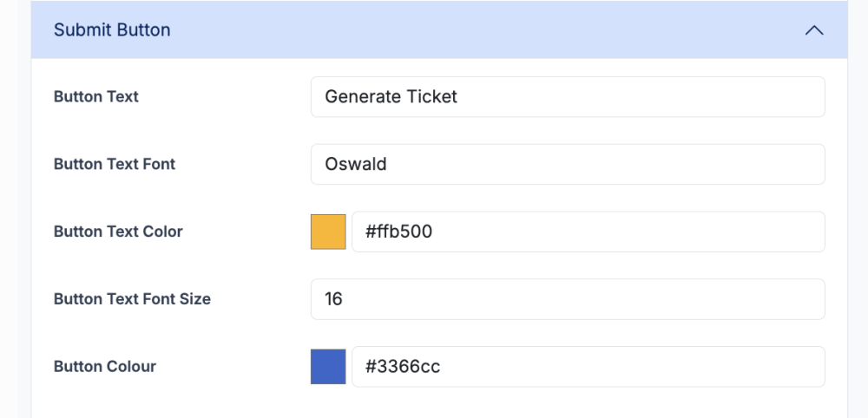Image resolution: width=868 pixels, height=418 pixels.
Task: Open the orange Button Text Color swatch
Action: click(x=328, y=232)
